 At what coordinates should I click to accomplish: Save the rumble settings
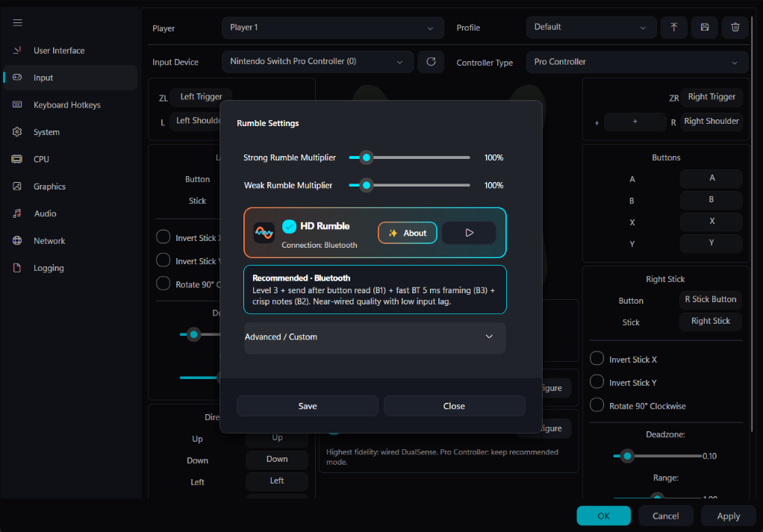pos(308,406)
